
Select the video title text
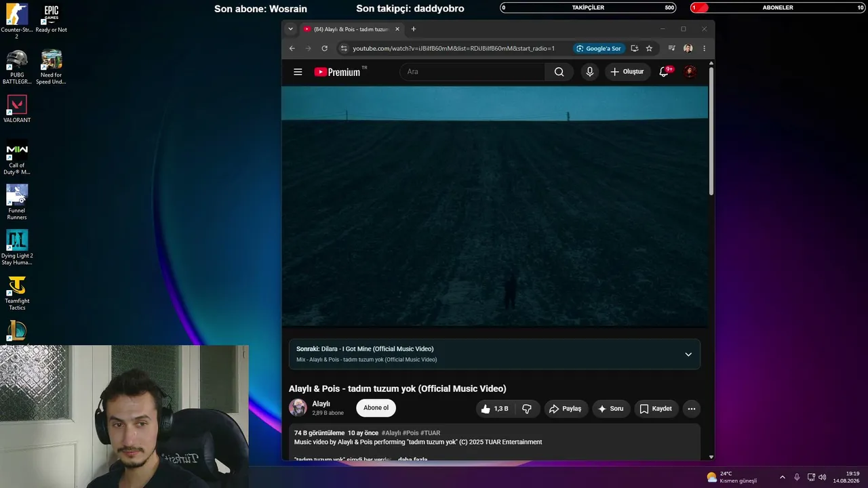pos(397,388)
